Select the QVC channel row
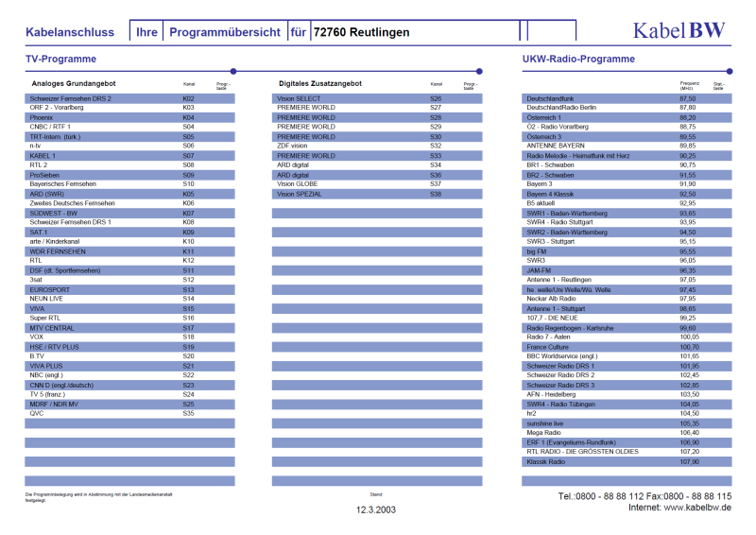Screen dimensions: 756x535 point(129,414)
